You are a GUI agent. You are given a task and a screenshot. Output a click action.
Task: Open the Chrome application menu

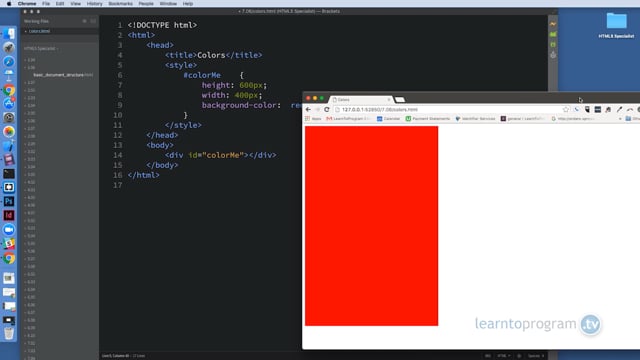27,4
